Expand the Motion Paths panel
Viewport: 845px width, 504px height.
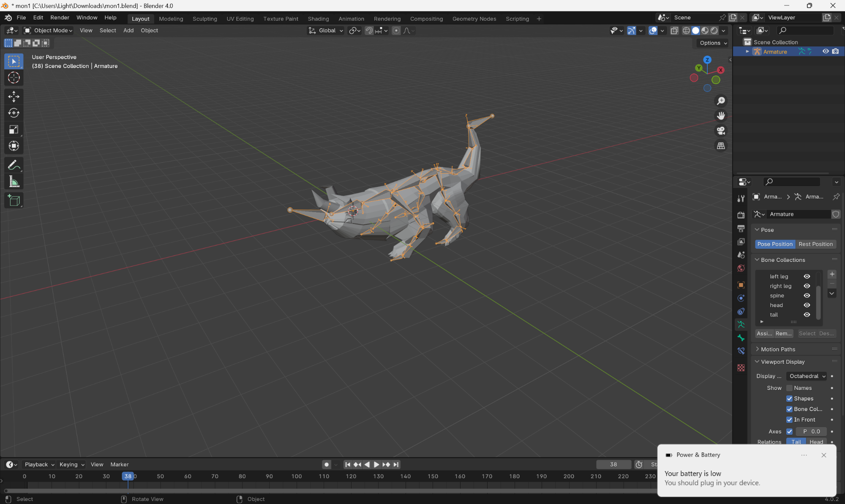[757, 349]
